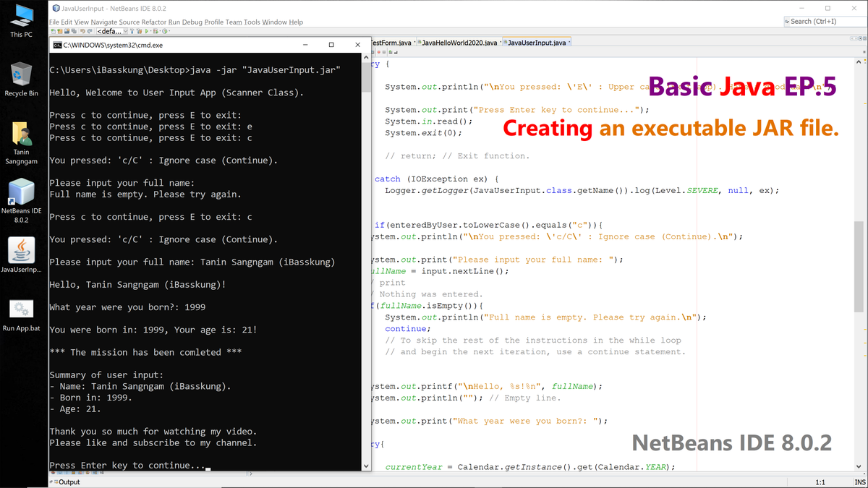Click the System.exit(0); code line
This screenshot has width=868, height=488.
click(x=423, y=133)
